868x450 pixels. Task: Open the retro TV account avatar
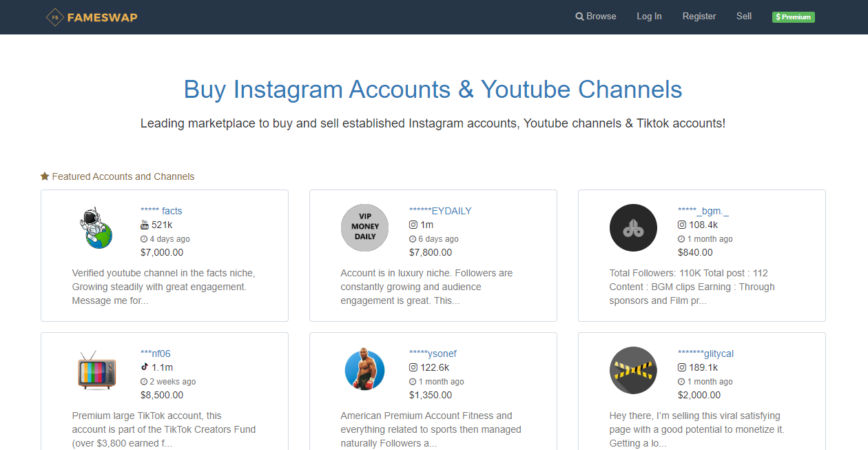click(x=96, y=371)
